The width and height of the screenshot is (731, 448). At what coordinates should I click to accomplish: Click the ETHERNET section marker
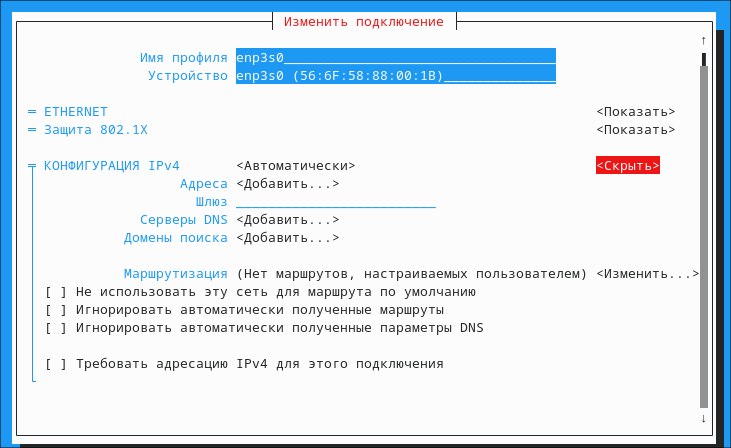click(x=32, y=112)
